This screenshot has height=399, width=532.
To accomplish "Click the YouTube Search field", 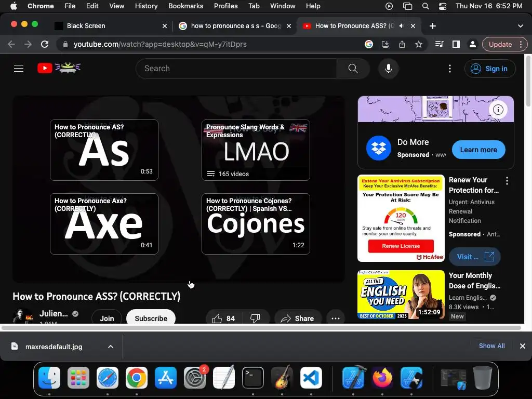I will pos(236,69).
